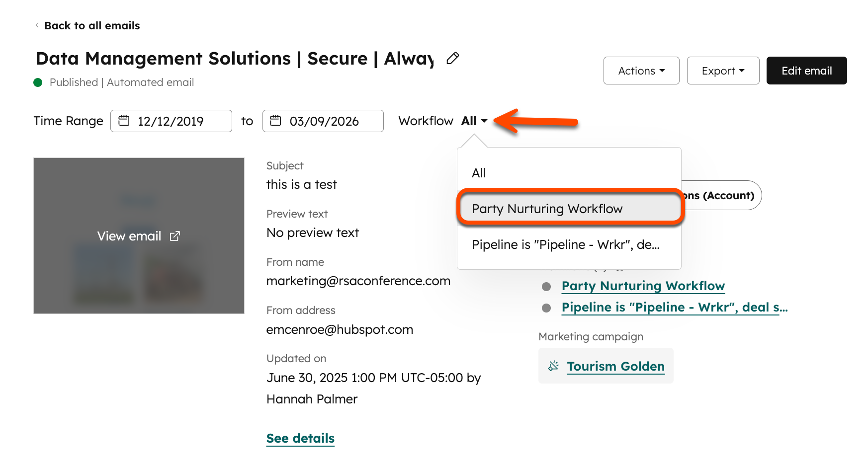Click View email on the thumbnail
Screen dimensions: 868x469
click(x=129, y=236)
